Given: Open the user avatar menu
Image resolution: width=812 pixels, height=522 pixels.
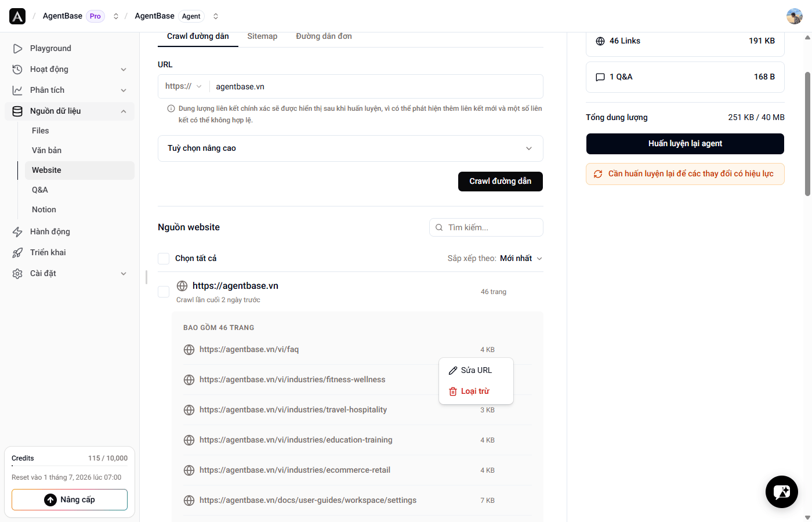Looking at the screenshot, I should (x=795, y=16).
